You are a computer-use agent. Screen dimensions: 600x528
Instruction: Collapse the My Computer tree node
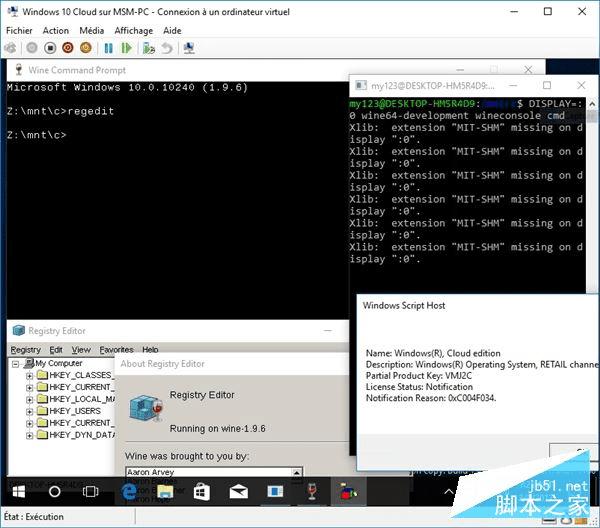click(x=15, y=364)
